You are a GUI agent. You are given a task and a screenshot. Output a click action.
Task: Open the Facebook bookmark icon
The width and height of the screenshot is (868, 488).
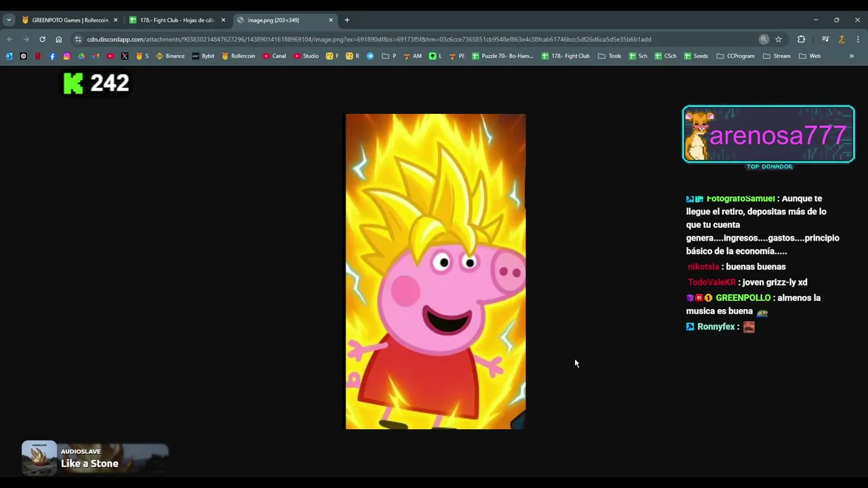pyautogui.click(x=52, y=56)
